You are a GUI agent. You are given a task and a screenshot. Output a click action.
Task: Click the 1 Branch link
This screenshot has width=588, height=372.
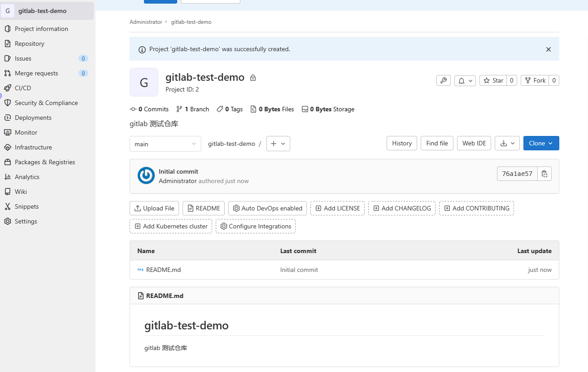193,109
